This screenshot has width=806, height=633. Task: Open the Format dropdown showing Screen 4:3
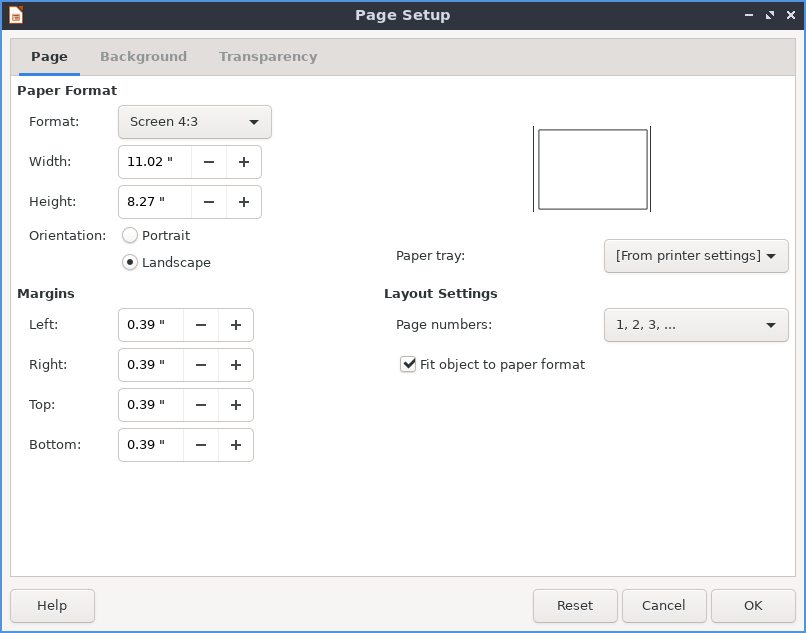[x=195, y=122]
